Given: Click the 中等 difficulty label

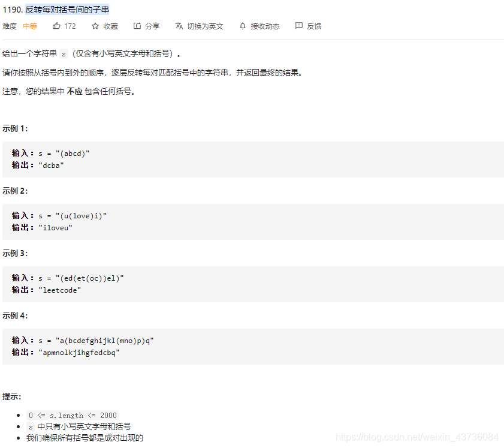Looking at the screenshot, I should (30, 26).
